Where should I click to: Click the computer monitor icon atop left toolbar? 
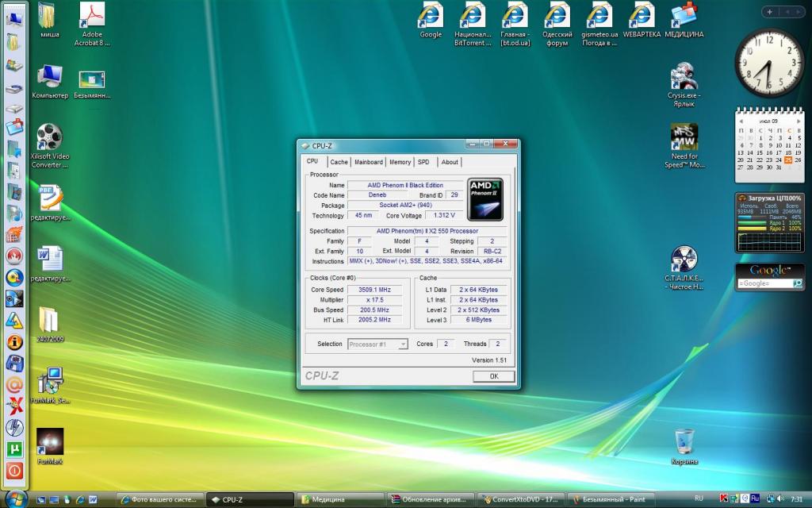coord(14,19)
